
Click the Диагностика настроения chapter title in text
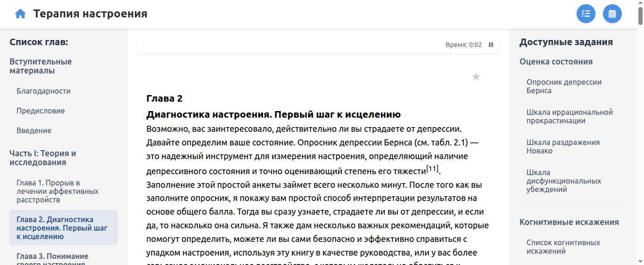[273, 114]
